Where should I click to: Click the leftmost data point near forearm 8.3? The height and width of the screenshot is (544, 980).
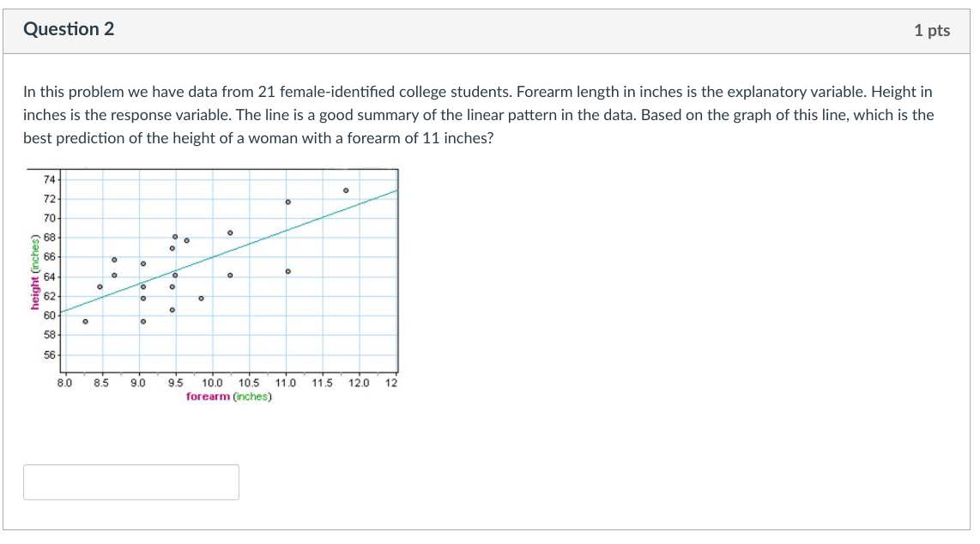(85, 322)
